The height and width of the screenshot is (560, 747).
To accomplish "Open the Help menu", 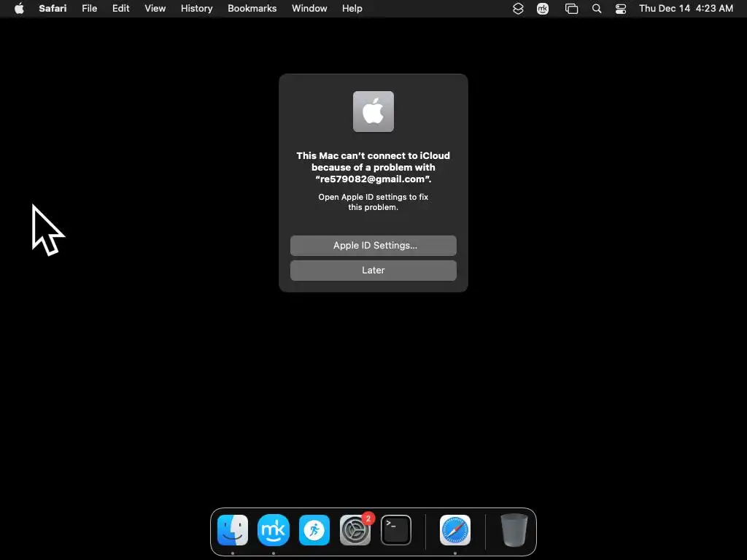I will coord(352,8).
